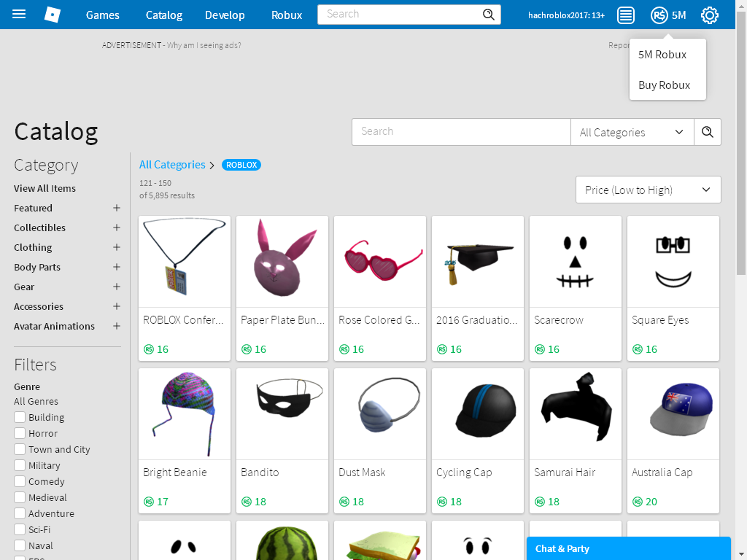
Task: Open the Samurai Hair item thumbnail
Action: pyautogui.click(x=575, y=414)
